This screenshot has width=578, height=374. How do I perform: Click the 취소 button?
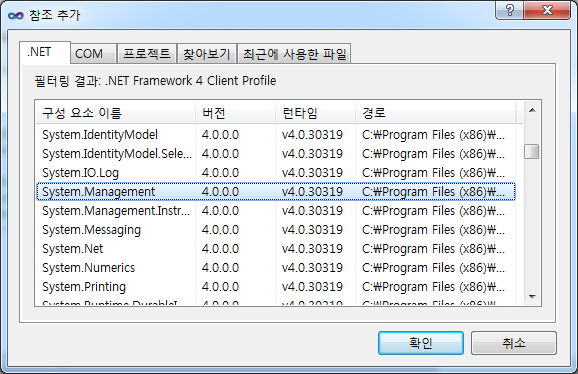(x=513, y=343)
